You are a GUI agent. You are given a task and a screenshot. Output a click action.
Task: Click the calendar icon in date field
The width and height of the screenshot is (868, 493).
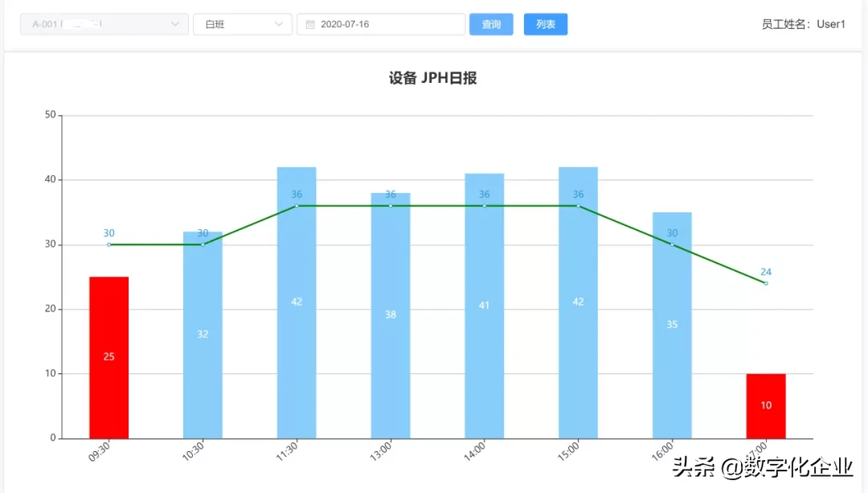point(310,24)
